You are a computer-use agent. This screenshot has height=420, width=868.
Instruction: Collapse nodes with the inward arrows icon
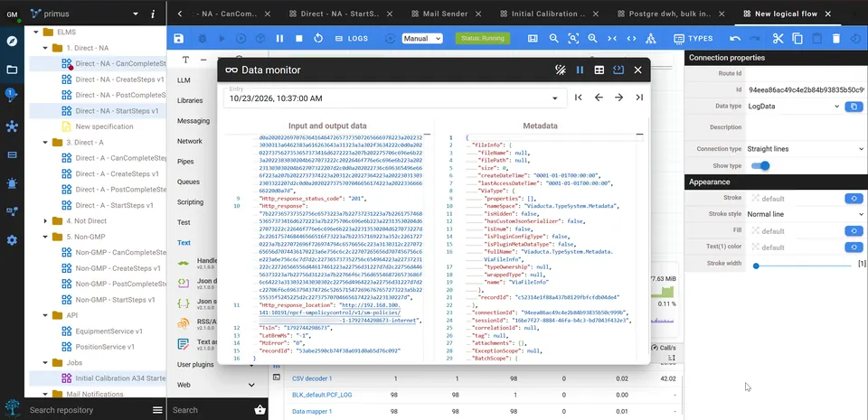612,38
